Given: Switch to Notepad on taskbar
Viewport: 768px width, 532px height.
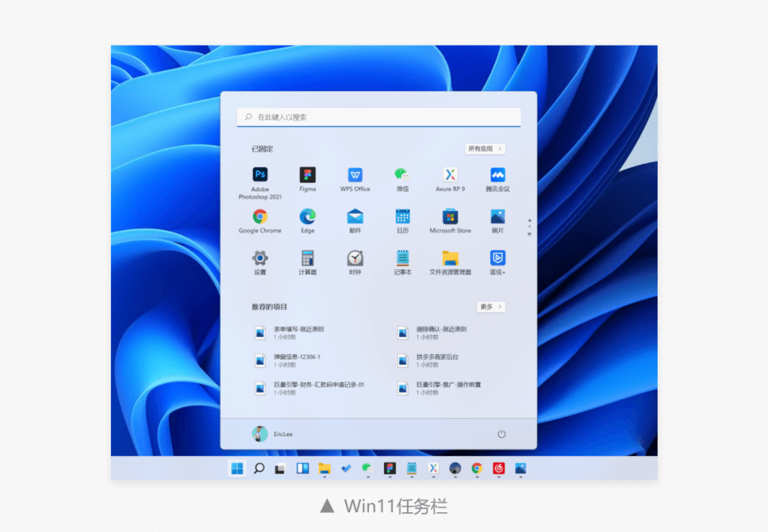Looking at the screenshot, I should click(x=412, y=468).
